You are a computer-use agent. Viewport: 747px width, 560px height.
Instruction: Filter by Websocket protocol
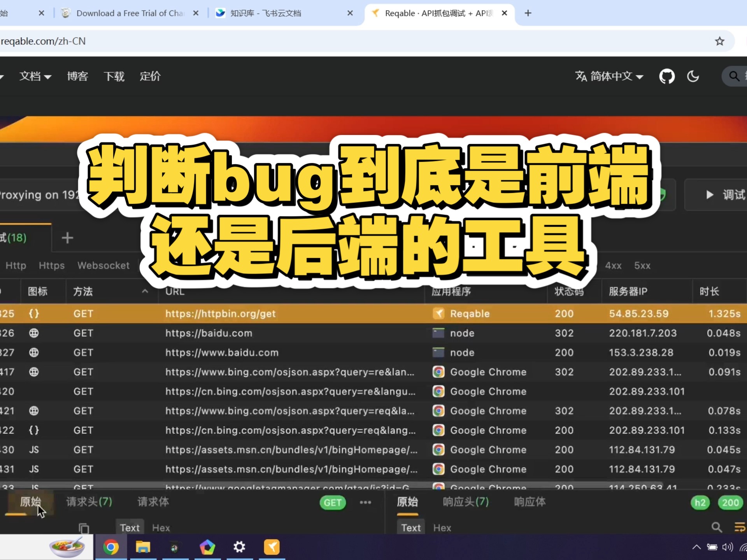coord(103,266)
